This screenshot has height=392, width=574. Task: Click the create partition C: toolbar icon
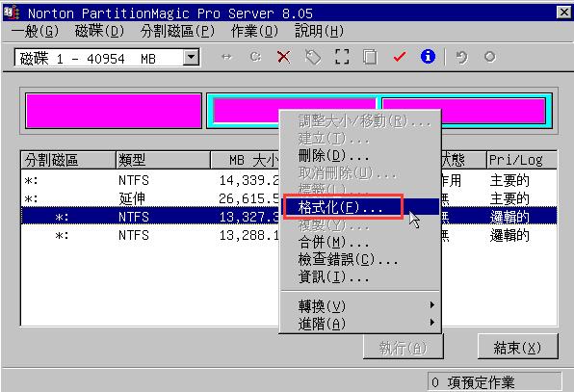tap(255, 57)
